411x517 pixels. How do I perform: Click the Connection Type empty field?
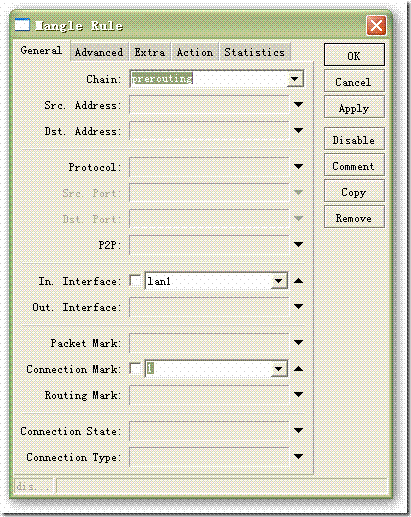pyautogui.click(x=209, y=457)
